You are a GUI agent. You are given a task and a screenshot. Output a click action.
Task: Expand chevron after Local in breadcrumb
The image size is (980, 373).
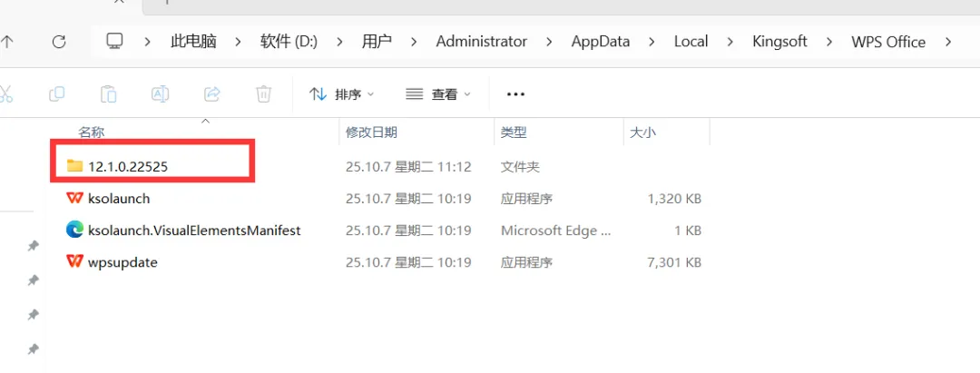point(730,42)
